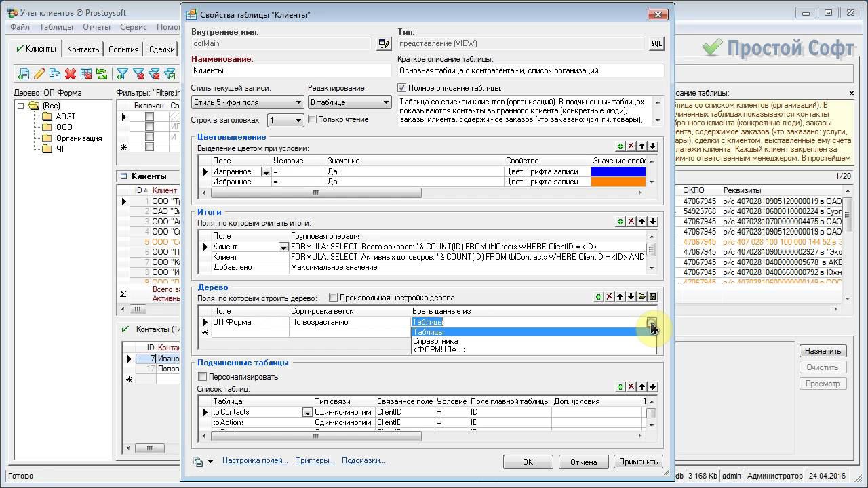Open the Сервис menu

coord(134,27)
